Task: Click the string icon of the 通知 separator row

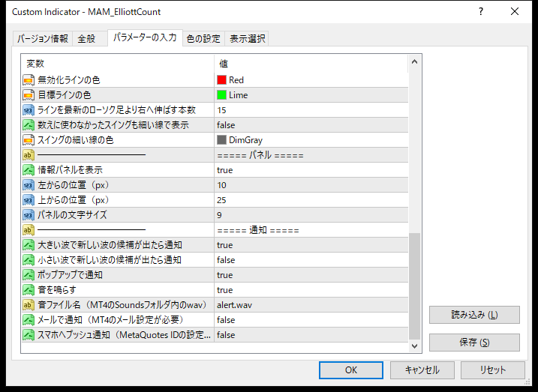Action: [x=29, y=230]
